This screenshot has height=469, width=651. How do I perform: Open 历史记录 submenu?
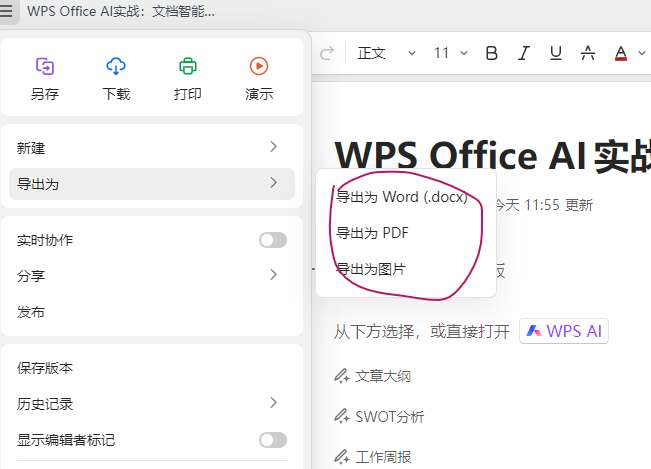point(152,403)
